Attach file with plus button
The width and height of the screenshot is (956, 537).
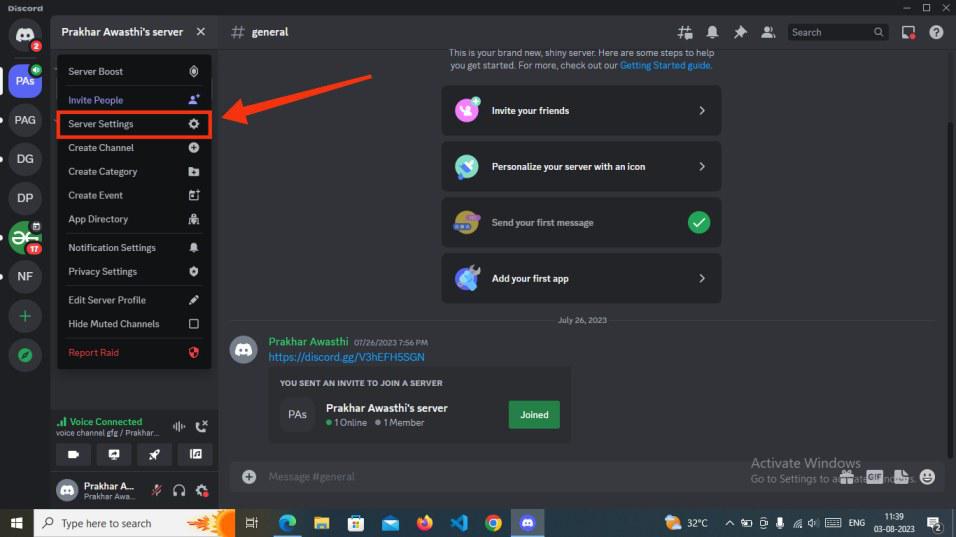click(x=249, y=477)
